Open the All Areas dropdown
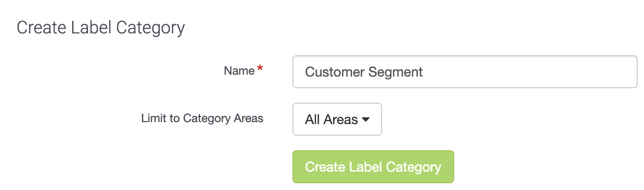 pyautogui.click(x=337, y=119)
